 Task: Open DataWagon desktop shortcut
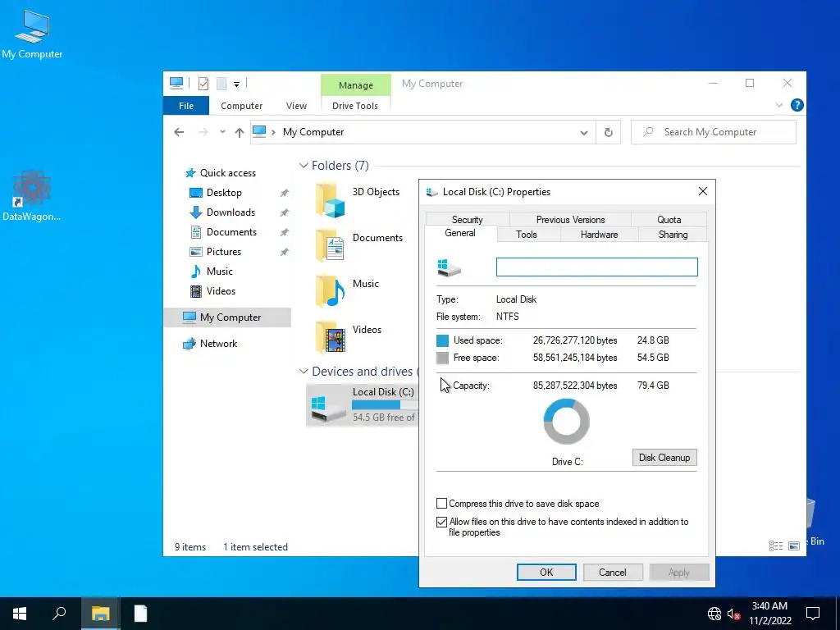pyautogui.click(x=32, y=196)
